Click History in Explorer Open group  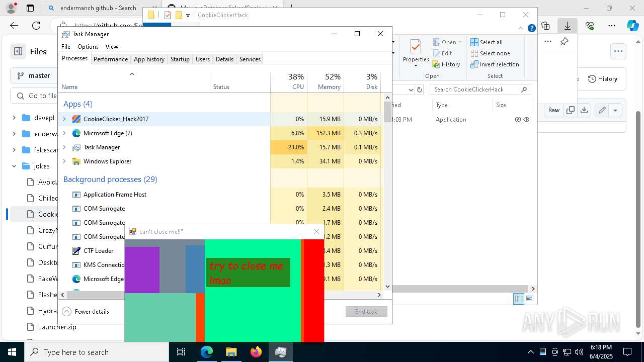coord(446,64)
